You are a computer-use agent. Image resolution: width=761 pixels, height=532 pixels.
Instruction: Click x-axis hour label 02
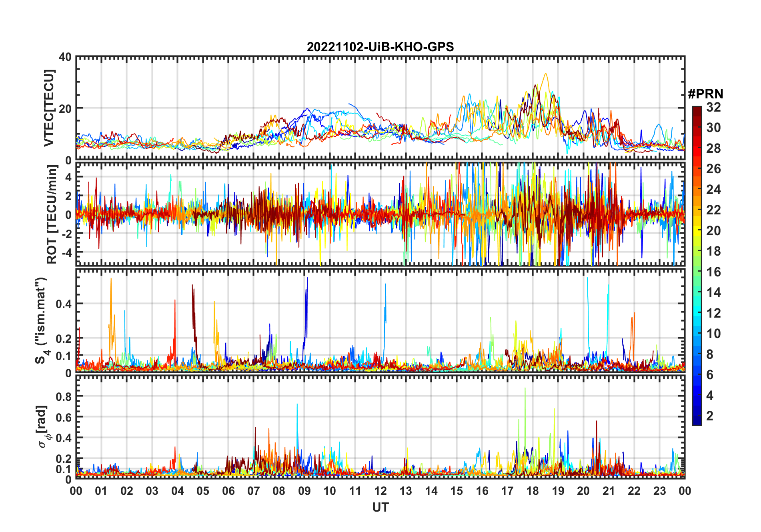point(127,491)
